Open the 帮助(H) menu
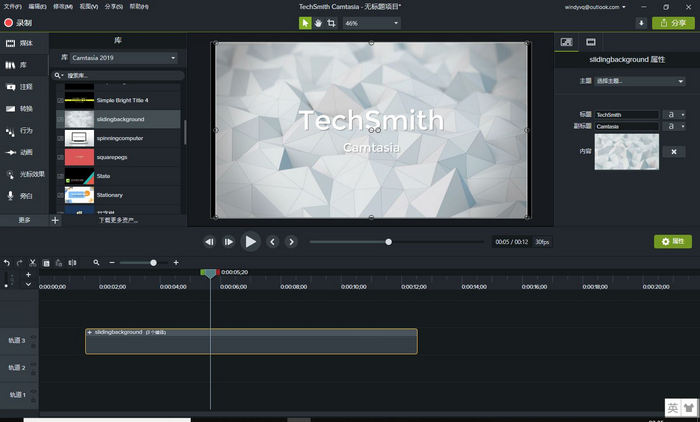The image size is (700, 422). coord(139,7)
